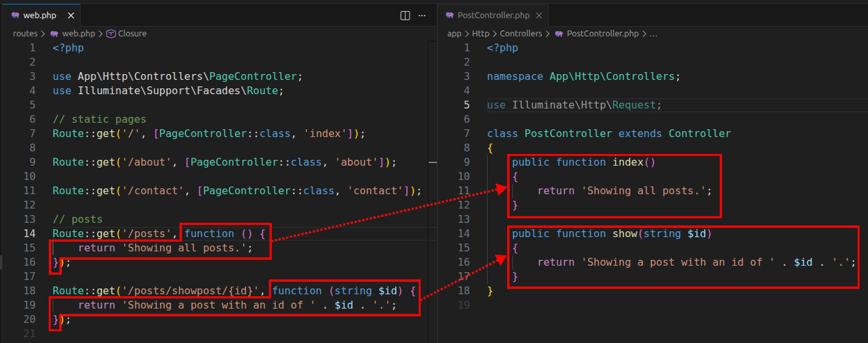
Task: Expand the trailing ellipsis breadcrumb in right editor
Action: point(653,33)
